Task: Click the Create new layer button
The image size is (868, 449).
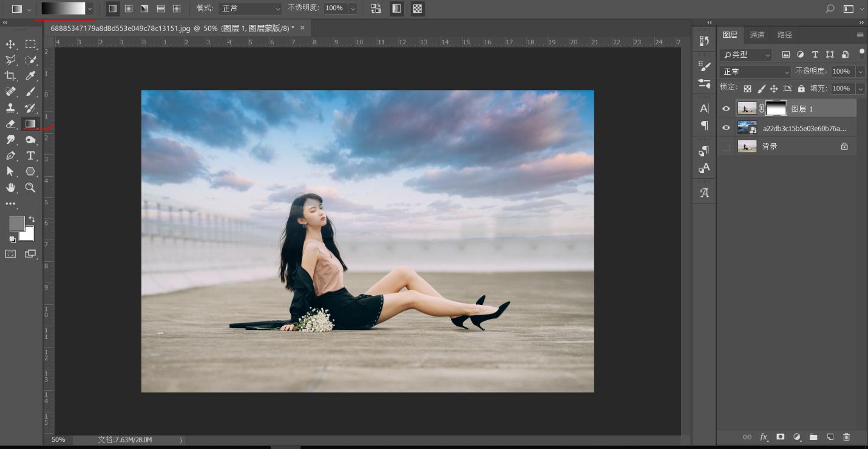Action: click(830, 436)
